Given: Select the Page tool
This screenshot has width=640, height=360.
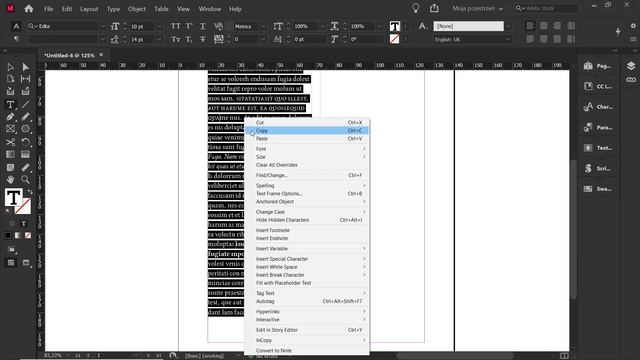Looking at the screenshot, I should point(10,79).
